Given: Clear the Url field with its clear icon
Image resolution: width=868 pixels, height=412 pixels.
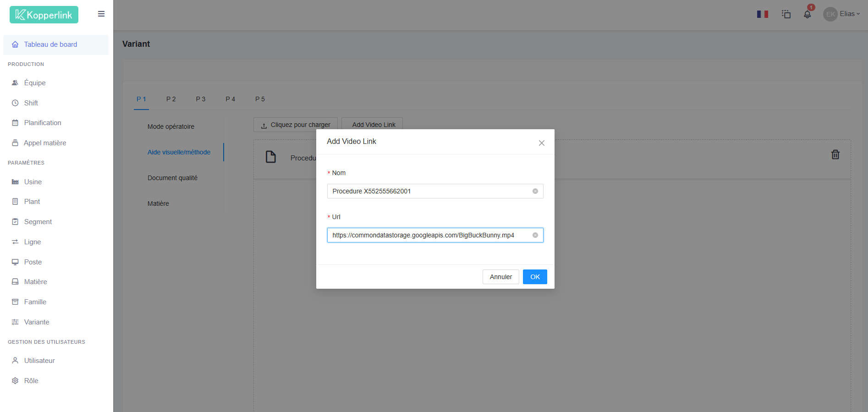Looking at the screenshot, I should [535, 235].
